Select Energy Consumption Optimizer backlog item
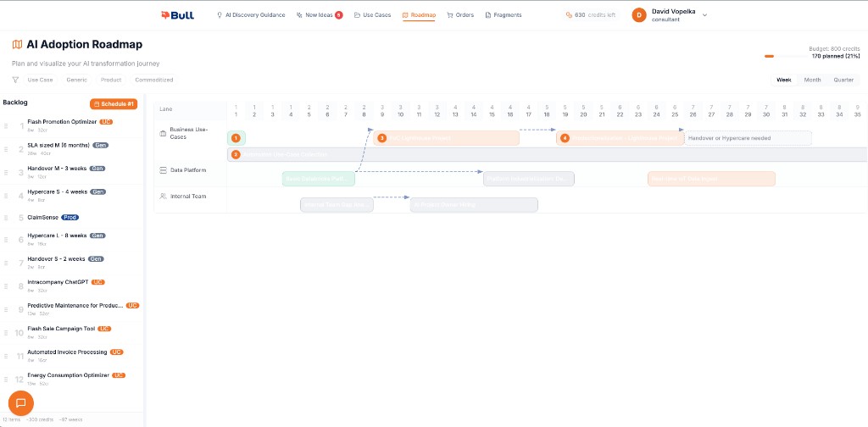Screen dimensions: 868x427 pyautogui.click(x=72, y=379)
